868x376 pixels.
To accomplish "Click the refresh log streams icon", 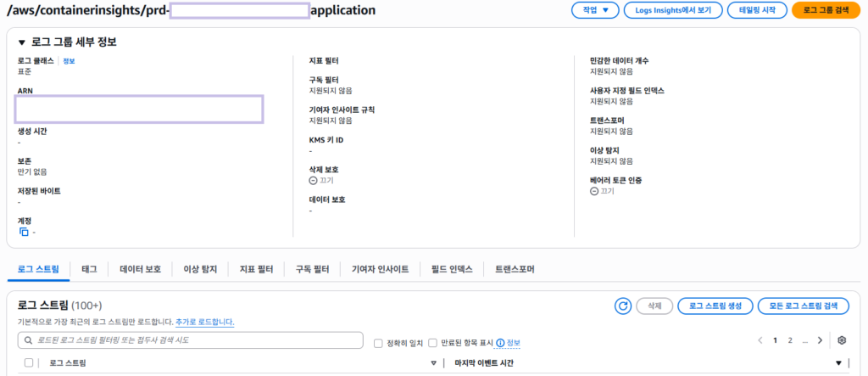I will tap(623, 306).
